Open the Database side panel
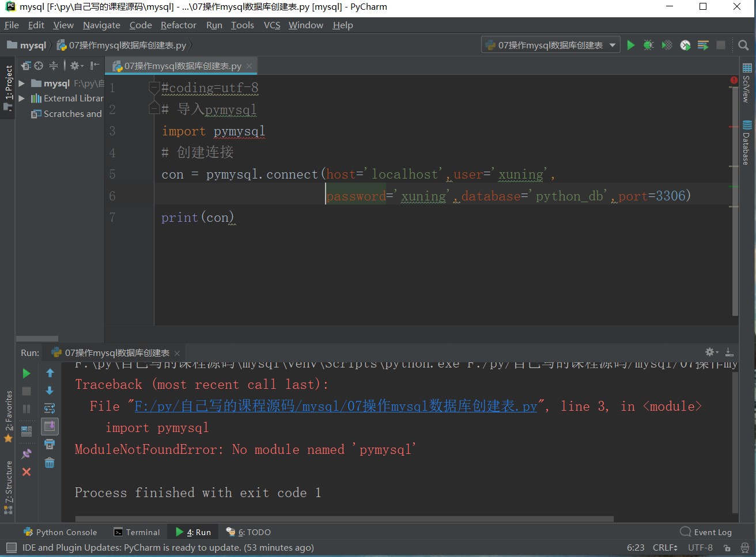 747,143
